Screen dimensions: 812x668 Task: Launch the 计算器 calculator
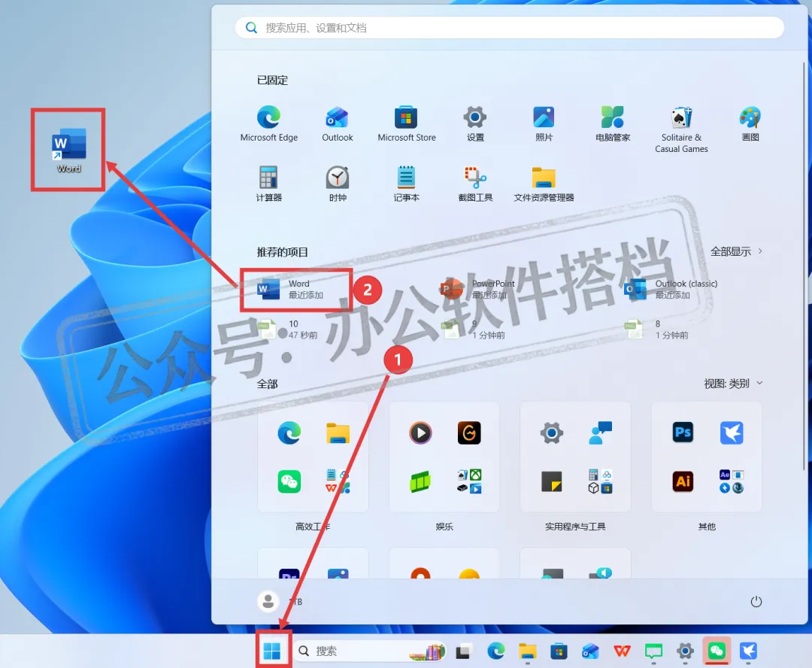[x=268, y=184]
